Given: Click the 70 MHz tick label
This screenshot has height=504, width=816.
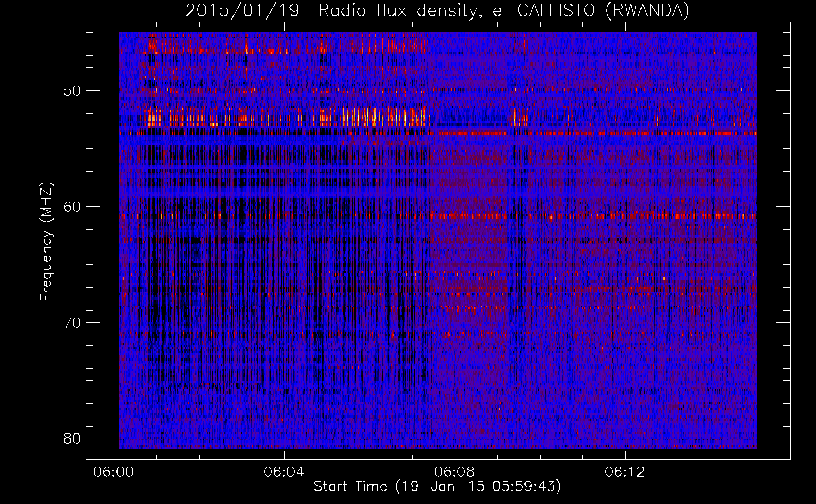Looking at the screenshot, I should point(72,323).
